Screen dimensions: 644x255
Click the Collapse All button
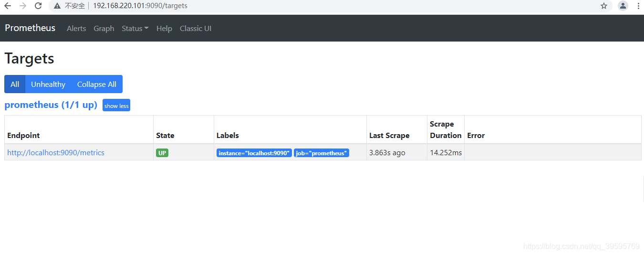97,84
